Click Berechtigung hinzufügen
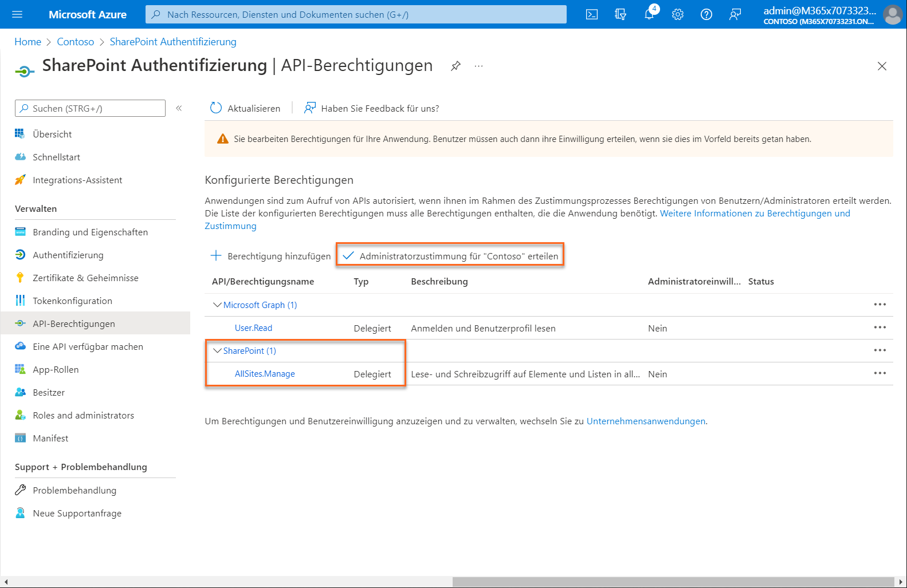The image size is (907, 588). click(x=270, y=256)
